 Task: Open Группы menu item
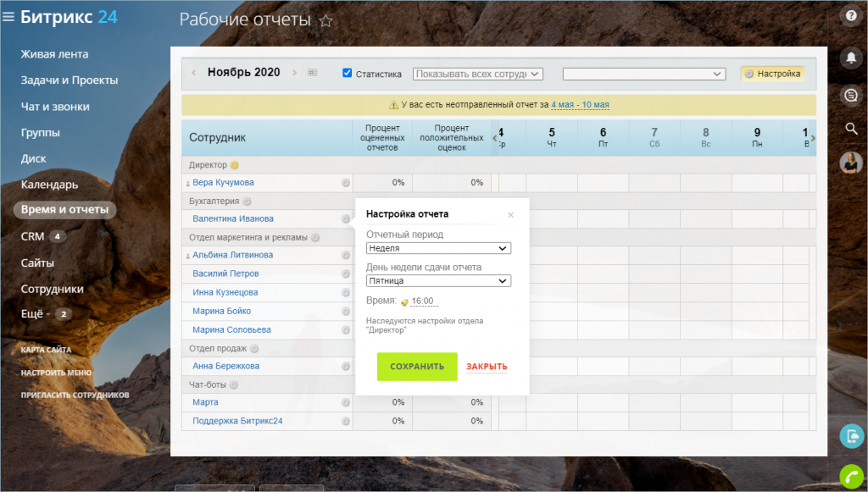point(41,133)
